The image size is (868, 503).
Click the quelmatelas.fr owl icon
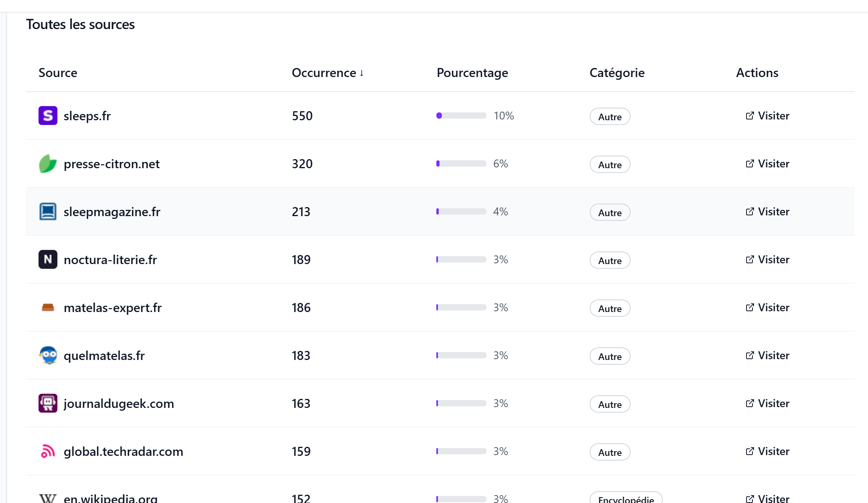(x=48, y=355)
